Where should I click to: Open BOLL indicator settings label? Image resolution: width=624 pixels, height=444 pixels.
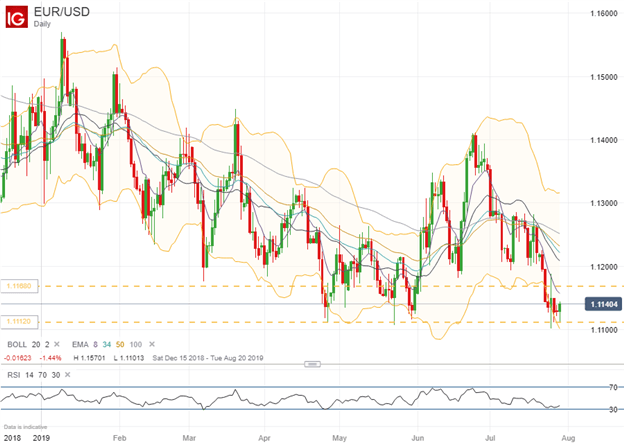17,344
